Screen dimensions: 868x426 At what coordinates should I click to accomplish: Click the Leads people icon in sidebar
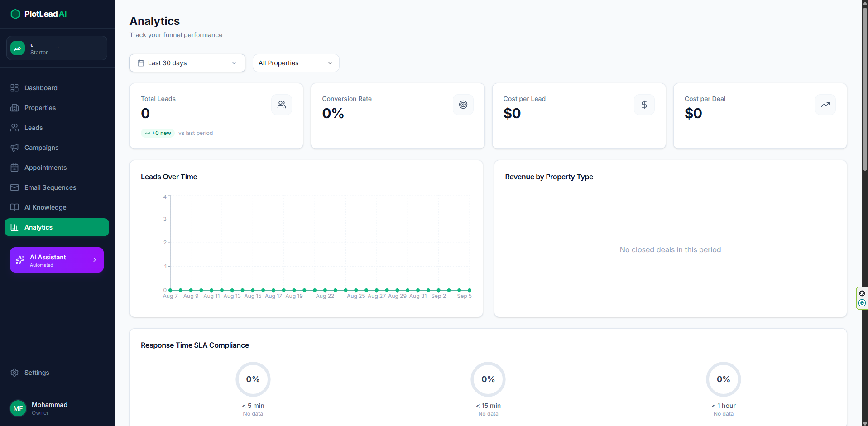(14, 128)
